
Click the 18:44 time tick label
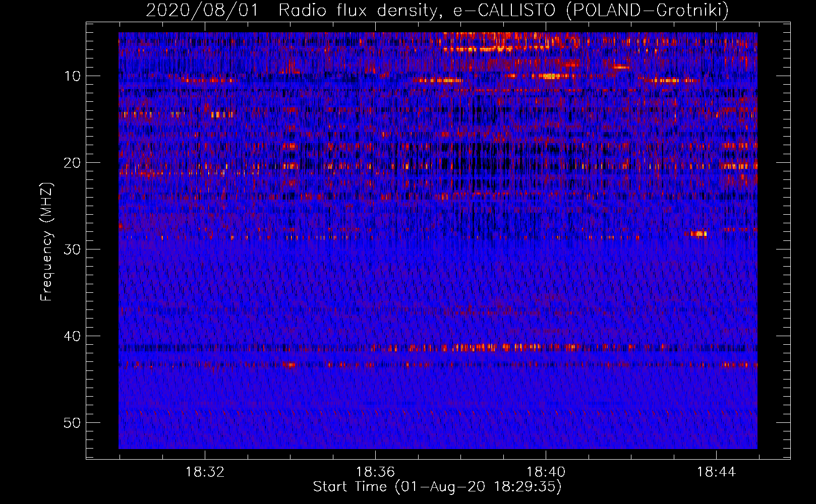[716, 472]
